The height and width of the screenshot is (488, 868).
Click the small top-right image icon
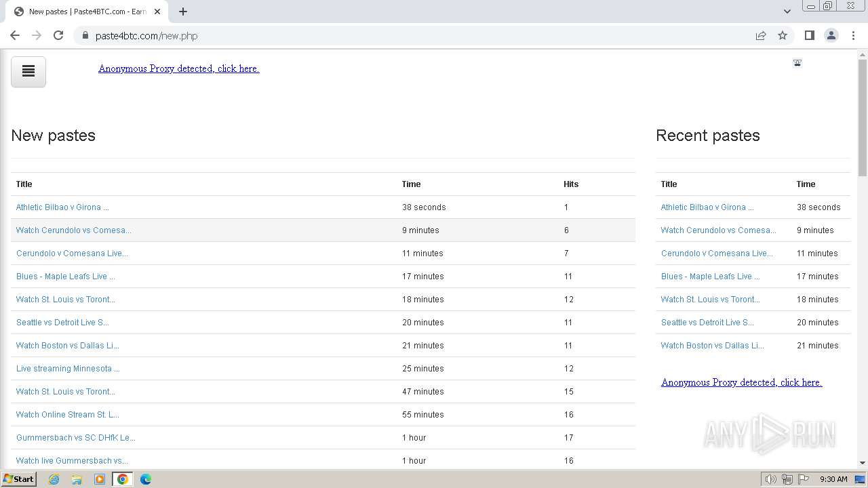pos(797,63)
